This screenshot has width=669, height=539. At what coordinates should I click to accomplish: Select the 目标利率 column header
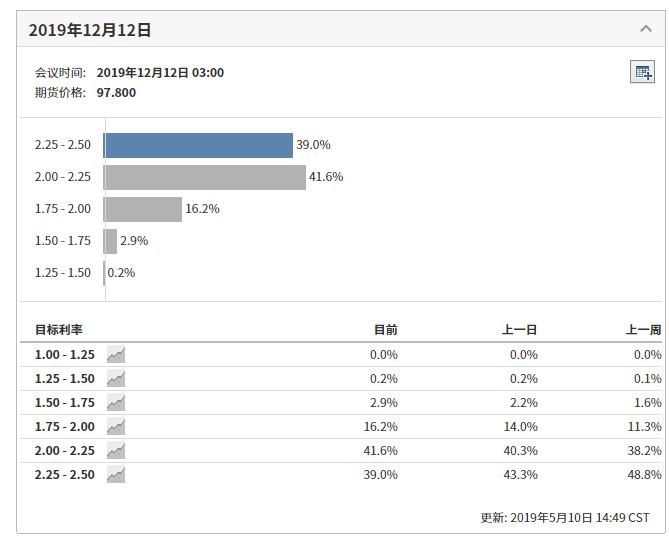59,329
